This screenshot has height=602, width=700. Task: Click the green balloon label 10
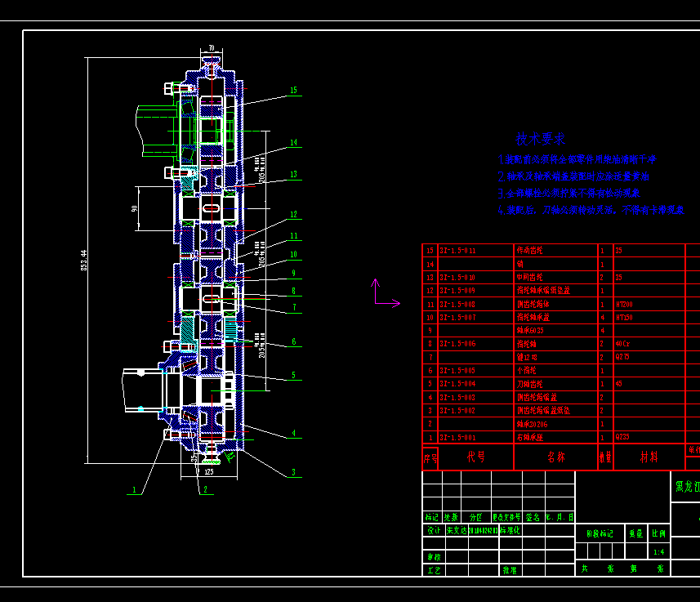pyautogui.click(x=293, y=255)
